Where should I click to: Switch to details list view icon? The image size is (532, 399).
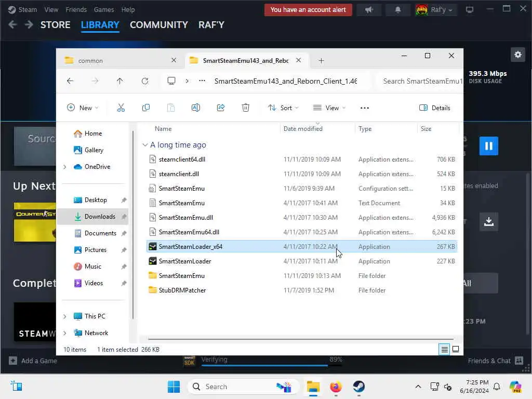(444, 349)
